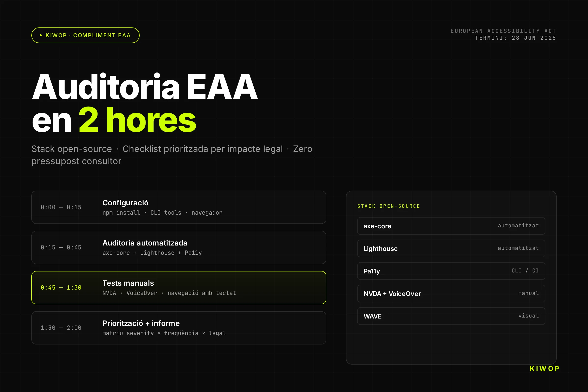Click the 'manual' tag
588x392 pixels.
(528, 293)
